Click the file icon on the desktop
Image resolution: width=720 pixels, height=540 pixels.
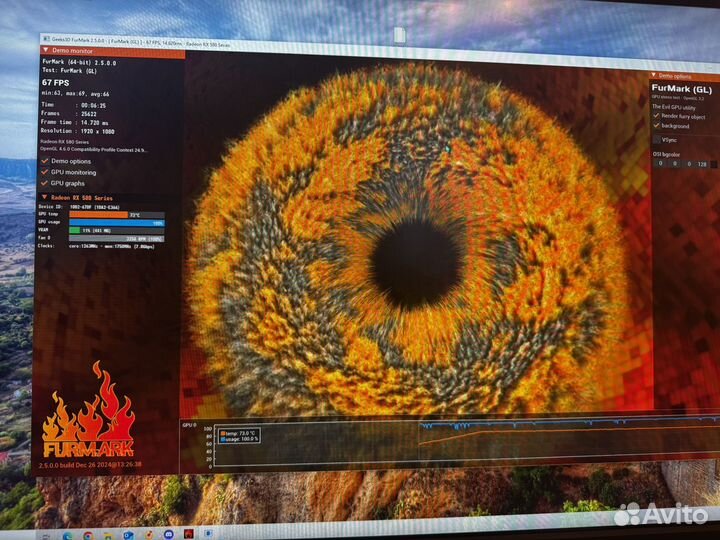pos(399,35)
